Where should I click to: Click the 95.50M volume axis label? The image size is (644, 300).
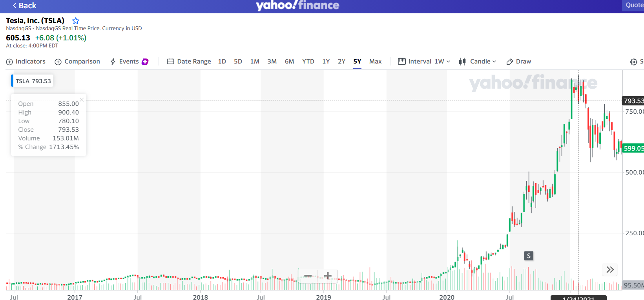[633, 285]
